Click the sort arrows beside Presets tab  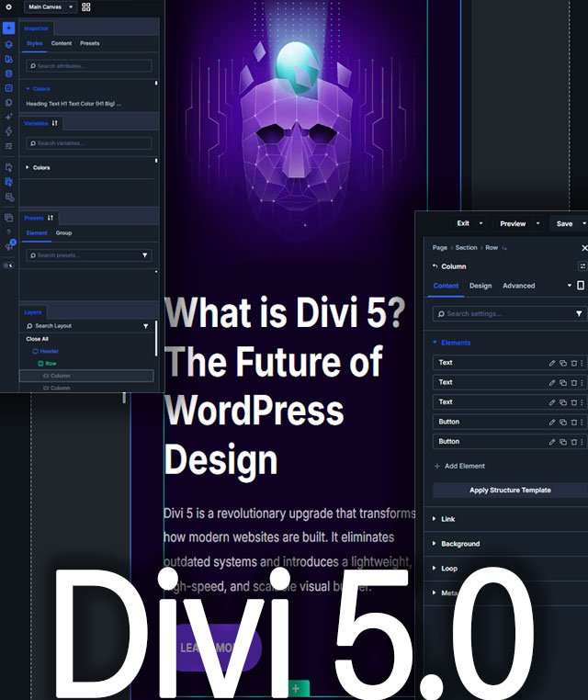pyautogui.click(x=50, y=218)
